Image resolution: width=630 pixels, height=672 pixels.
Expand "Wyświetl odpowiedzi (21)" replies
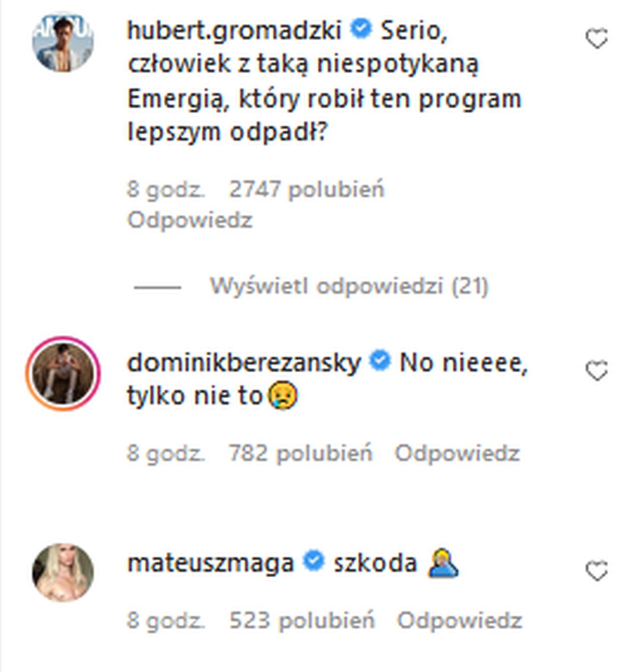tap(349, 286)
